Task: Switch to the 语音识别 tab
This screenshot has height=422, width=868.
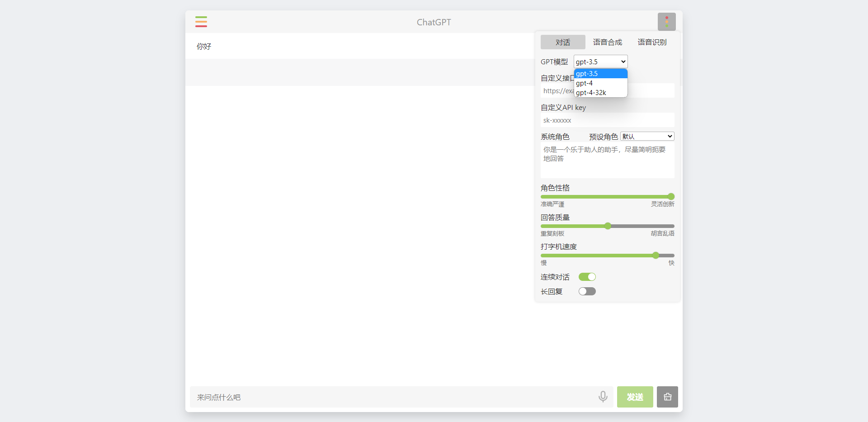Action: (652, 42)
